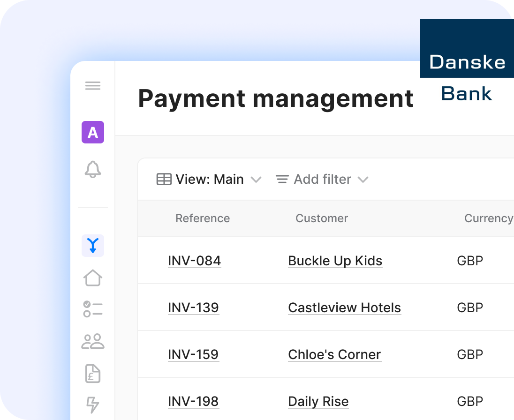Select the highlighted payment routing sidebar icon

(x=93, y=245)
